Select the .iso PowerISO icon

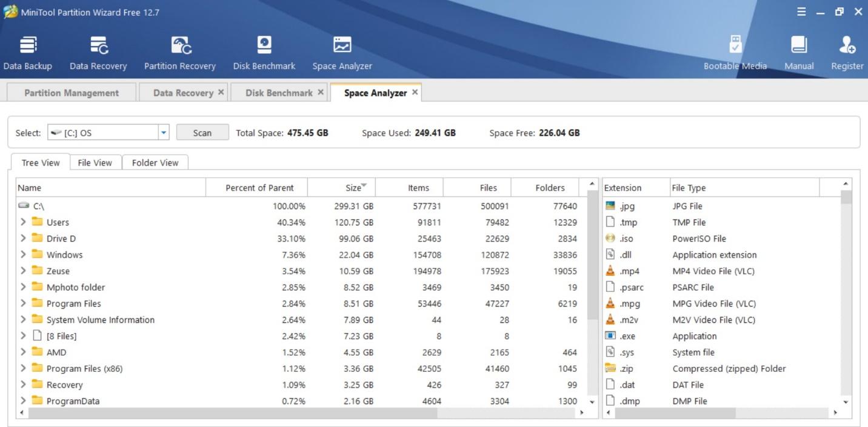click(610, 238)
